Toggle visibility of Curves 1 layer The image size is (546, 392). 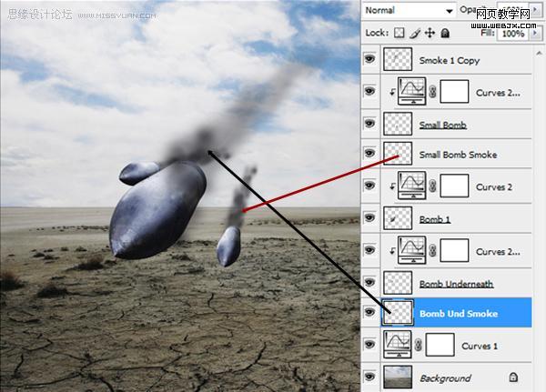coord(369,344)
